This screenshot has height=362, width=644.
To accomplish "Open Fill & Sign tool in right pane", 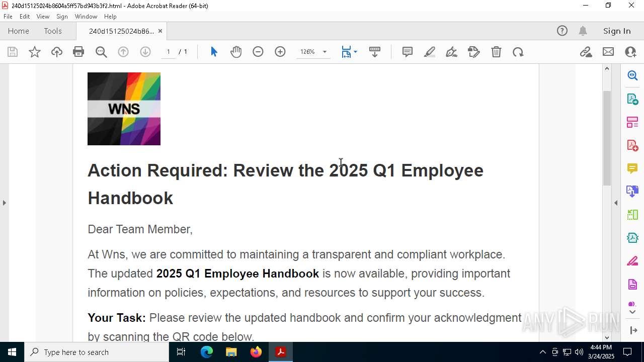I will (632, 261).
